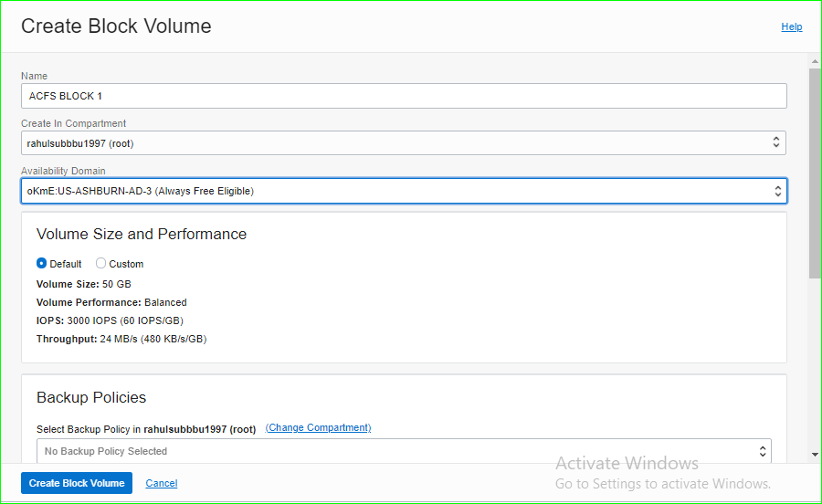Follow the Change Compartment link

click(318, 428)
